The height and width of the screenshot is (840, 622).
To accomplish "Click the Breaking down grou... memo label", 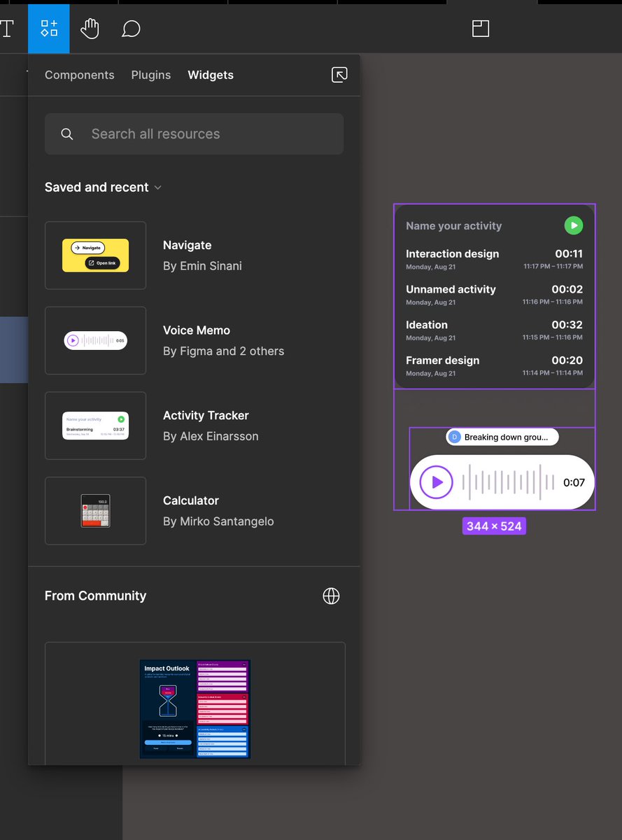I will [x=502, y=437].
